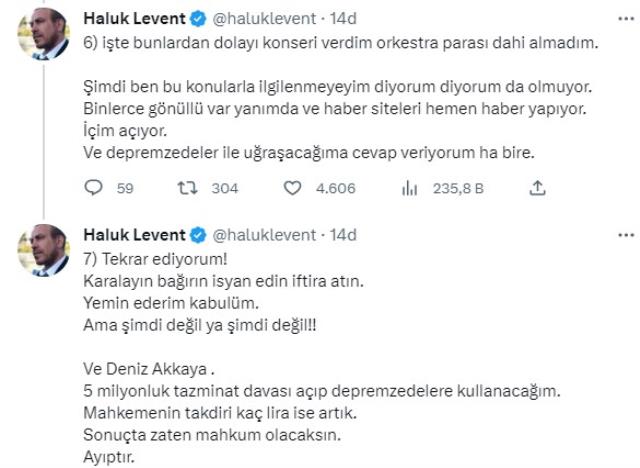Click the reply icon on the first tweet
Screen dimensions: 640x468
pyautogui.click(x=95, y=187)
